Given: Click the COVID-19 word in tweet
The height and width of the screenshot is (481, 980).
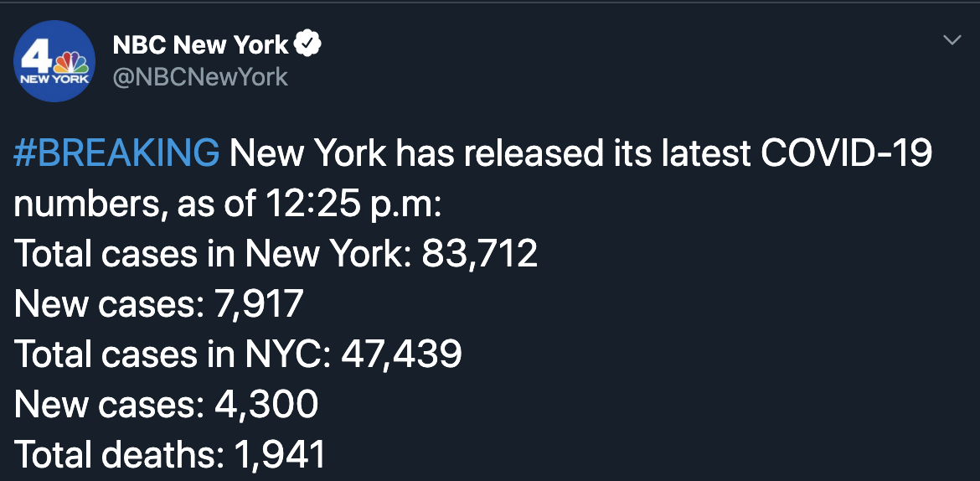Looking at the screenshot, I should coord(846,153).
